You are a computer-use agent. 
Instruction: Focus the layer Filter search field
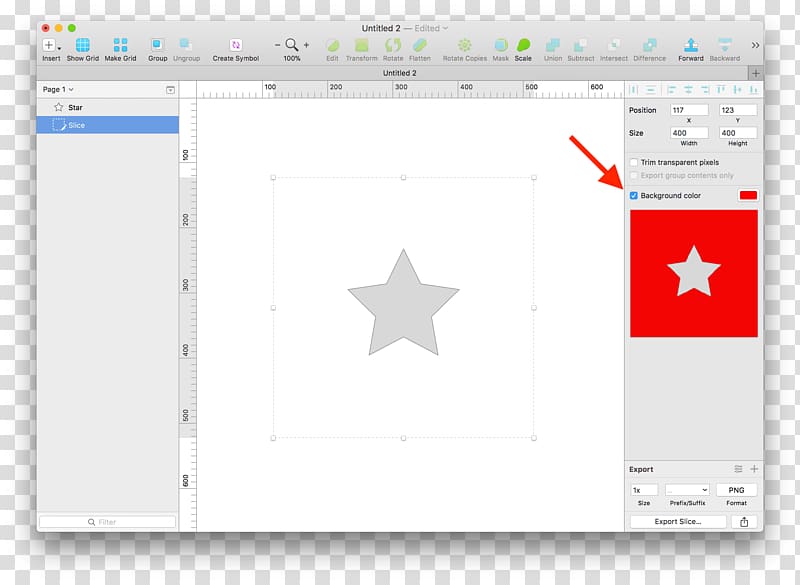point(108,522)
